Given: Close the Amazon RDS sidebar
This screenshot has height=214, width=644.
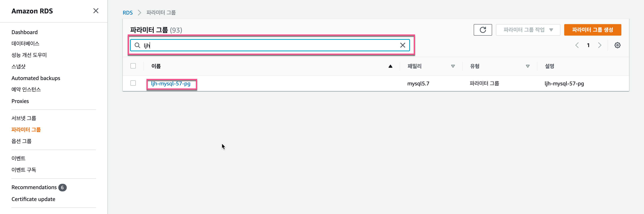Looking at the screenshot, I should point(96,11).
